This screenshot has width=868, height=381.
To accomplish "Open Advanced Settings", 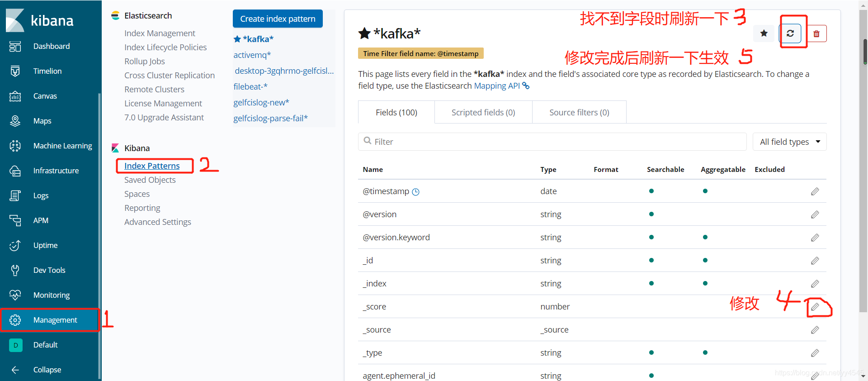I will click(158, 222).
